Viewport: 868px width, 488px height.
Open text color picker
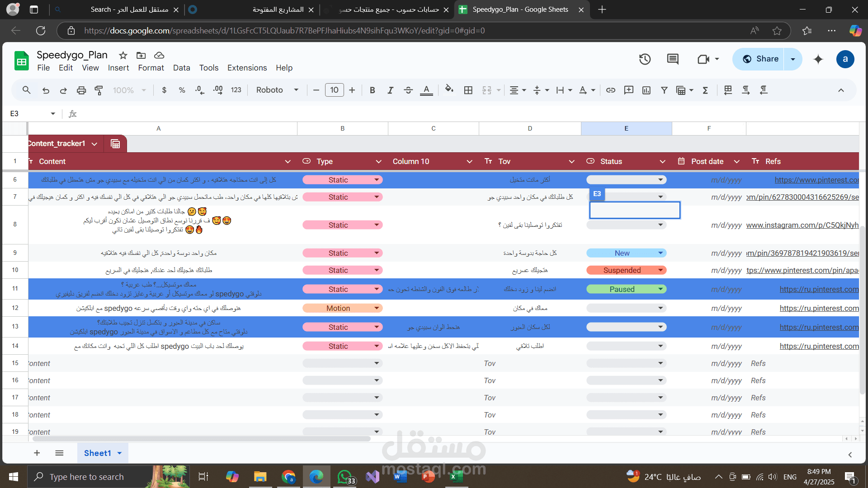[x=426, y=90]
